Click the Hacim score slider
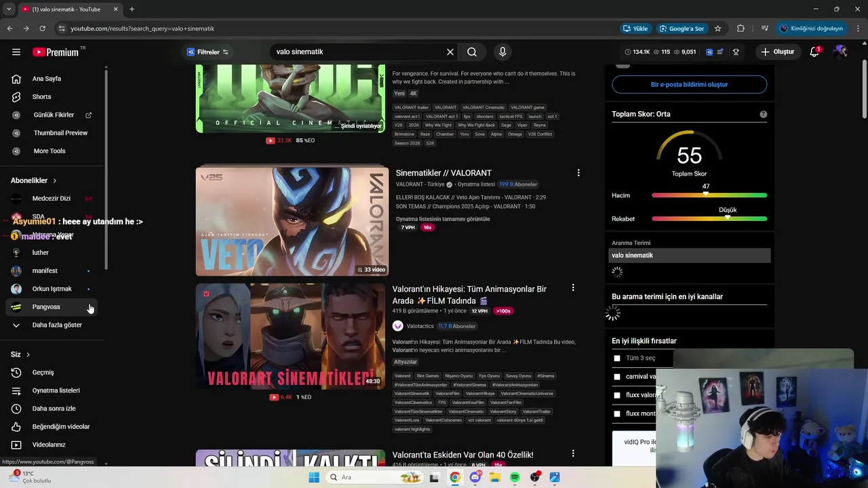The height and width of the screenshot is (488, 868). (709, 195)
